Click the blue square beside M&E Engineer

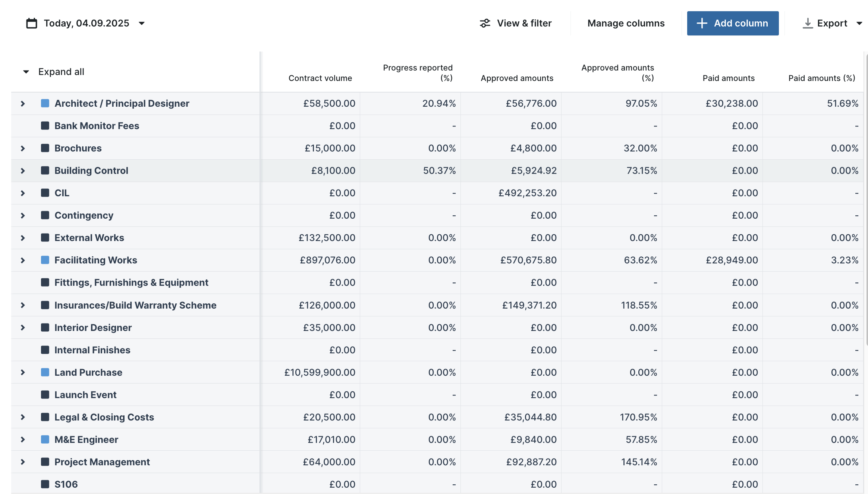(x=45, y=440)
